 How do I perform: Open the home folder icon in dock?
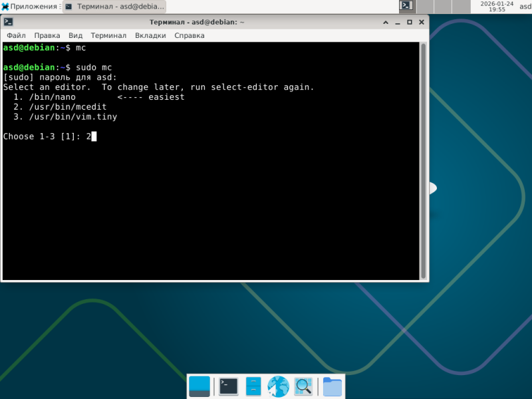(x=332, y=386)
